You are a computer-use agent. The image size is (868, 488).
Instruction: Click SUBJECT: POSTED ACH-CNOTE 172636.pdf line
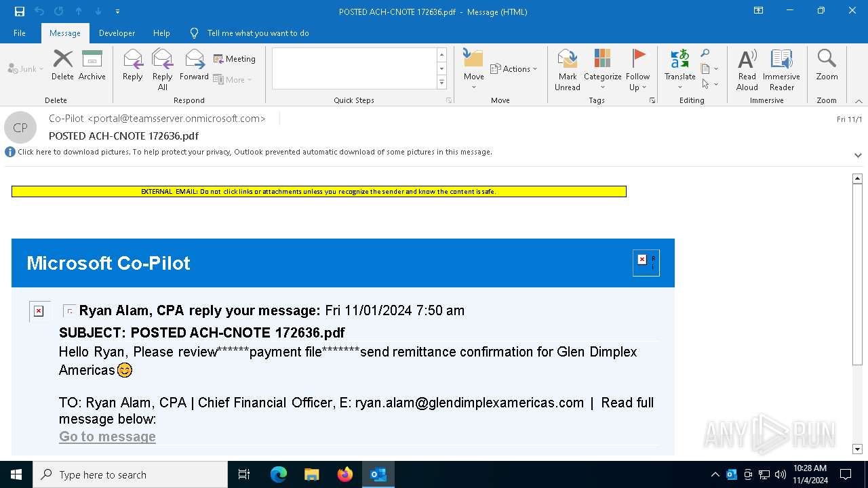coord(202,333)
